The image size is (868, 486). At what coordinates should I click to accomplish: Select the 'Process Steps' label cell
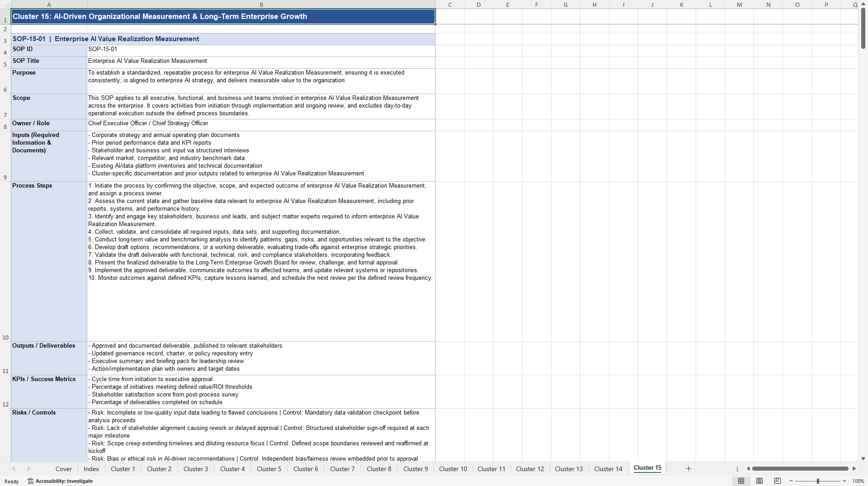point(49,261)
